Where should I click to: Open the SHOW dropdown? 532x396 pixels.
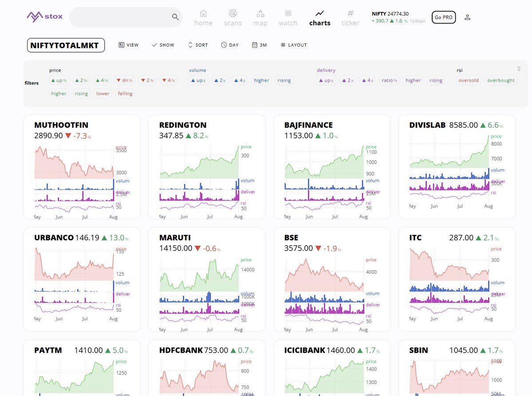[163, 45]
